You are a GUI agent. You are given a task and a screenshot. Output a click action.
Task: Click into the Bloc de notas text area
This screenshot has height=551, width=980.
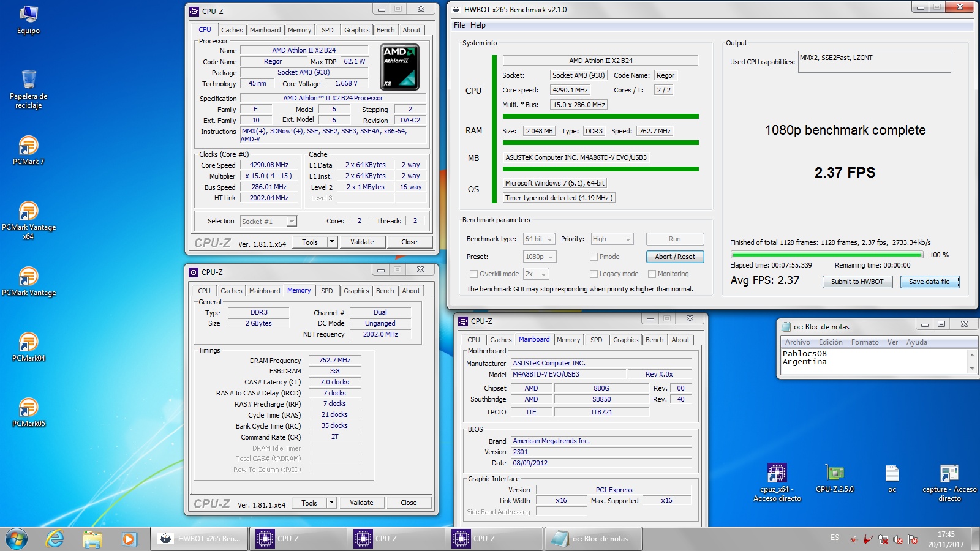click(x=874, y=361)
